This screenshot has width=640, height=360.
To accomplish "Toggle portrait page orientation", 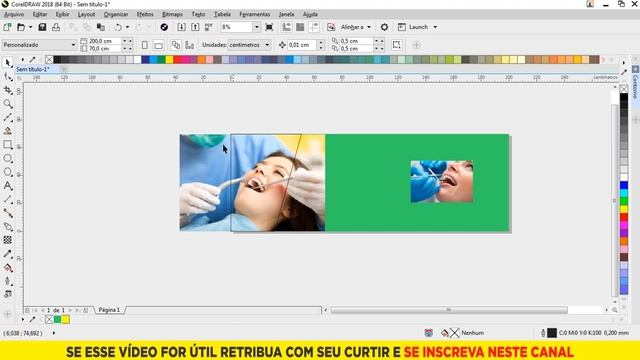I will (x=144, y=45).
